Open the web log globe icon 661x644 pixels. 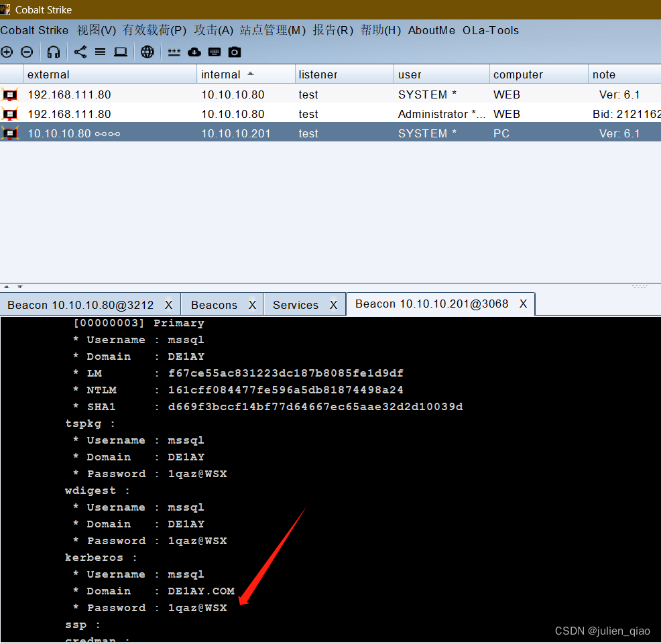pyautogui.click(x=147, y=52)
